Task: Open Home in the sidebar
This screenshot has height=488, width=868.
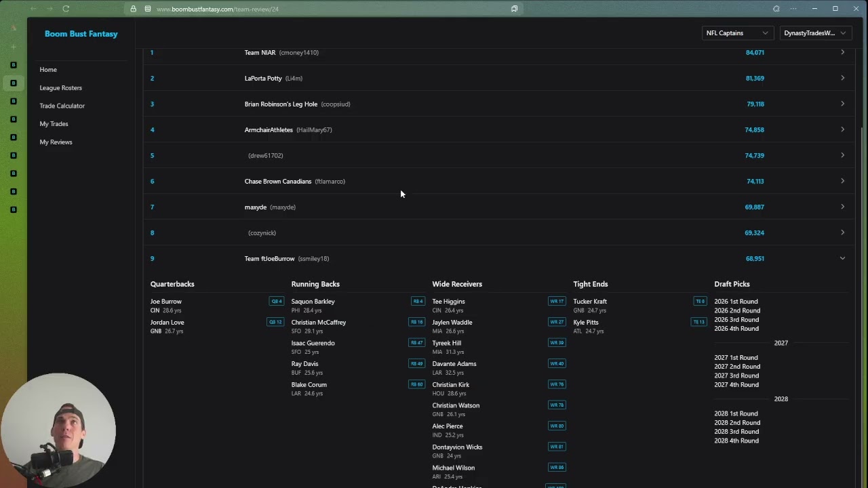Action: coord(48,70)
